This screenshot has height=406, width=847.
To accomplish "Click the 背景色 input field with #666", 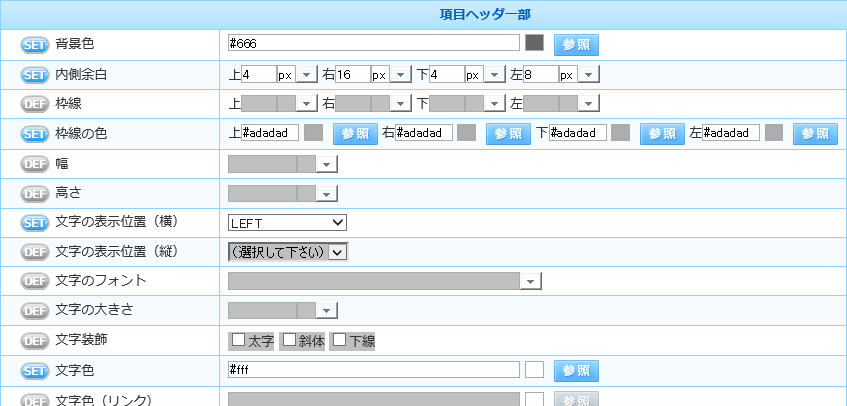I will coord(374,43).
